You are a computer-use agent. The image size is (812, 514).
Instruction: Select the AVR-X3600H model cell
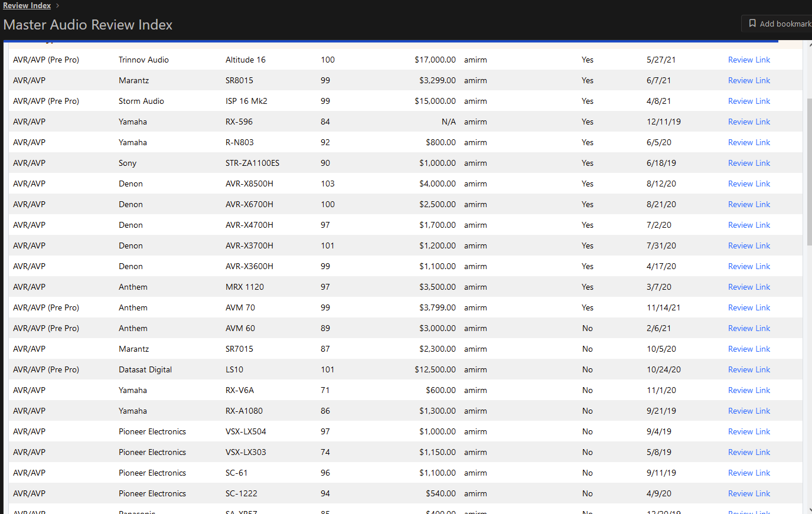click(x=249, y=266)
